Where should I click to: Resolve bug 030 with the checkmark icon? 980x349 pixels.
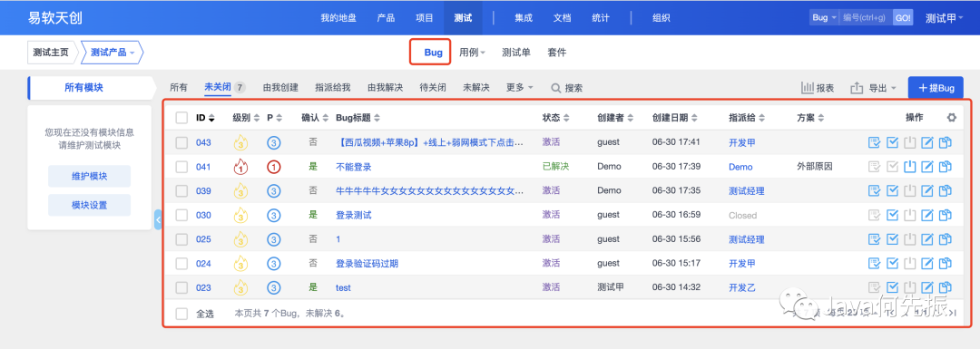tap(893, 216)
